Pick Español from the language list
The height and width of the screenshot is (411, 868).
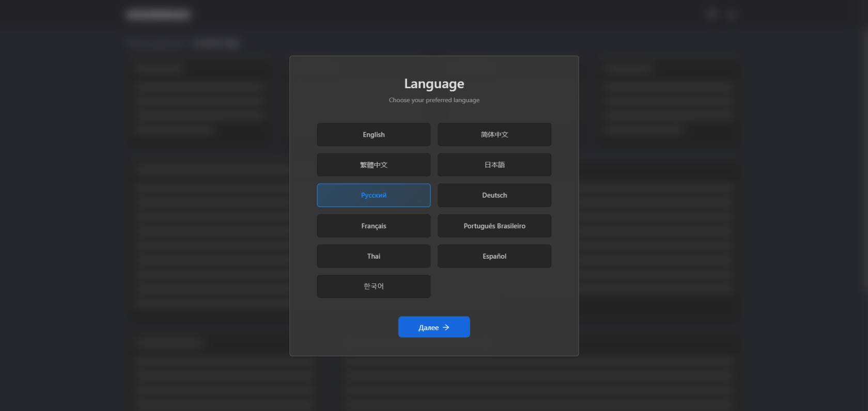point(494,256)
